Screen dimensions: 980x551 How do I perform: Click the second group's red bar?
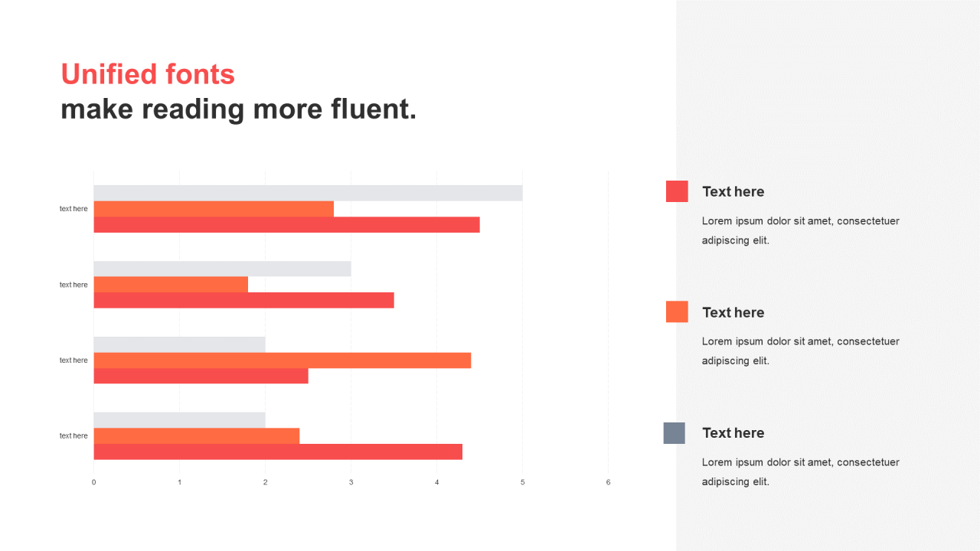(x=243, y=300)
